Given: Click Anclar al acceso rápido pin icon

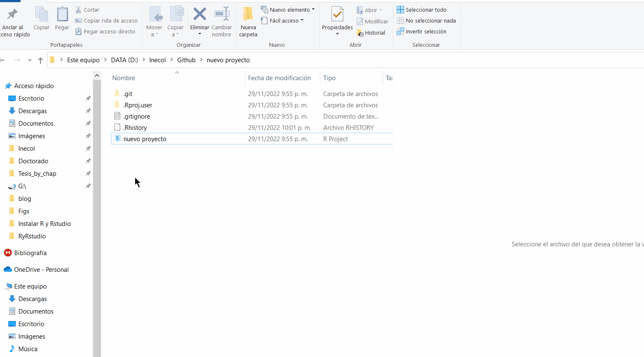Looking at the screenshot, I should click(x=13, y=14).
